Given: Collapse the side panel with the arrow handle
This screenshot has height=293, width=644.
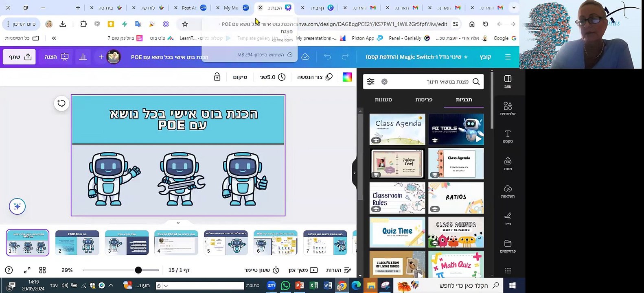Looking at the screenshot, I should click(354, 173).
